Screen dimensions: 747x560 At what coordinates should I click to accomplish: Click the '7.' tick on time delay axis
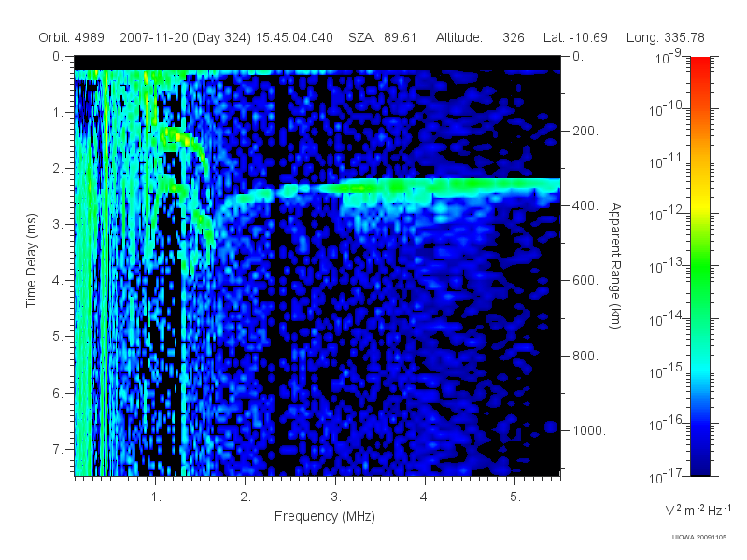(58, 449)
